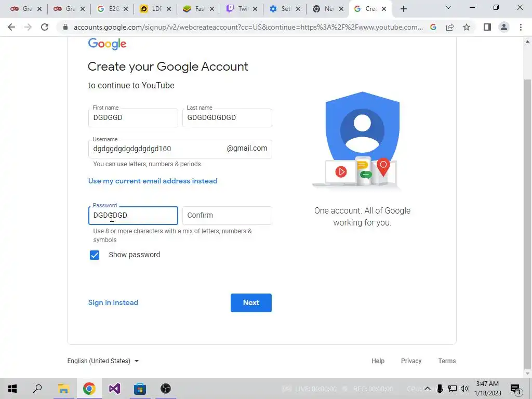532x399 pixels.
Task: Open the notification center icon
Action: pos(516,389)
